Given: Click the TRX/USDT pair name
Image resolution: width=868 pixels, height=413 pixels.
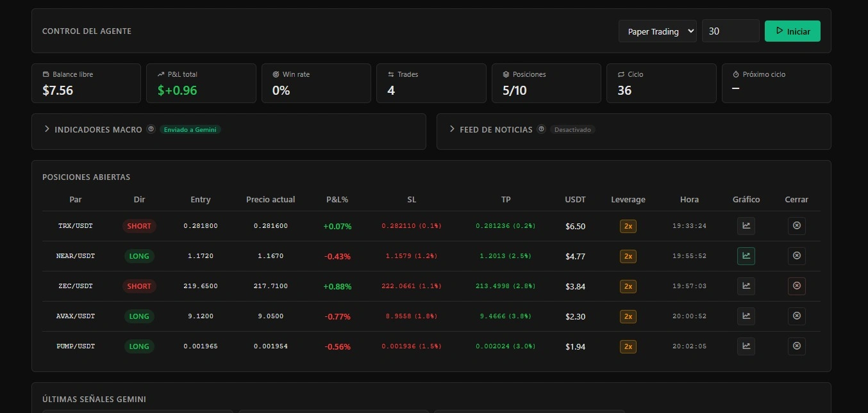Looking at the screenshot, I should click(x=76, y=226).
